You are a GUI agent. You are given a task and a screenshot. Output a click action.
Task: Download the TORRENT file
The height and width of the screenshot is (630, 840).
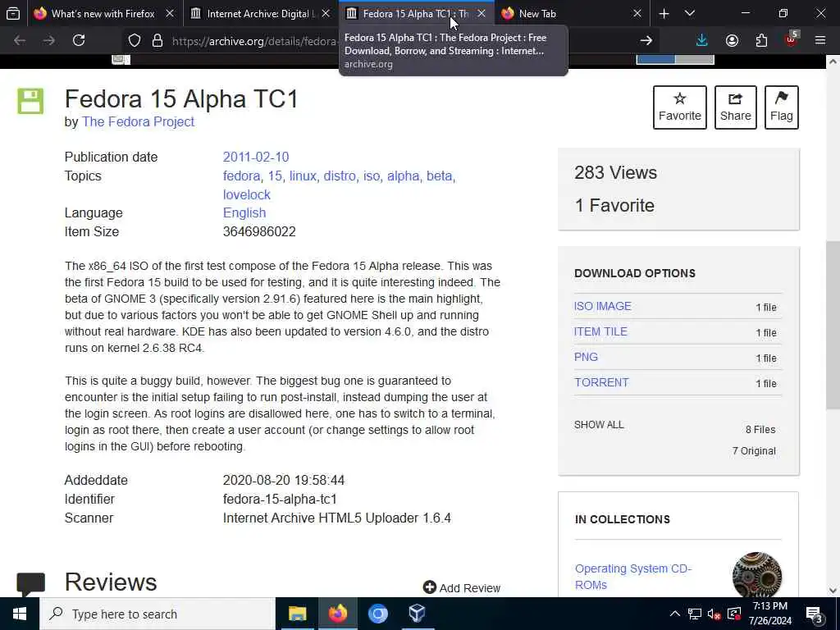[x=601, y=382]
